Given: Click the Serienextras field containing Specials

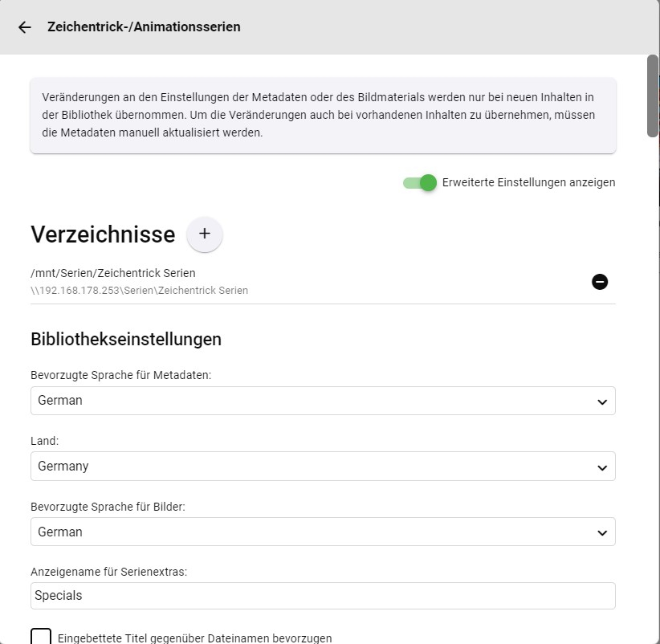Looking at the screenshot, I should coord(323,596).
